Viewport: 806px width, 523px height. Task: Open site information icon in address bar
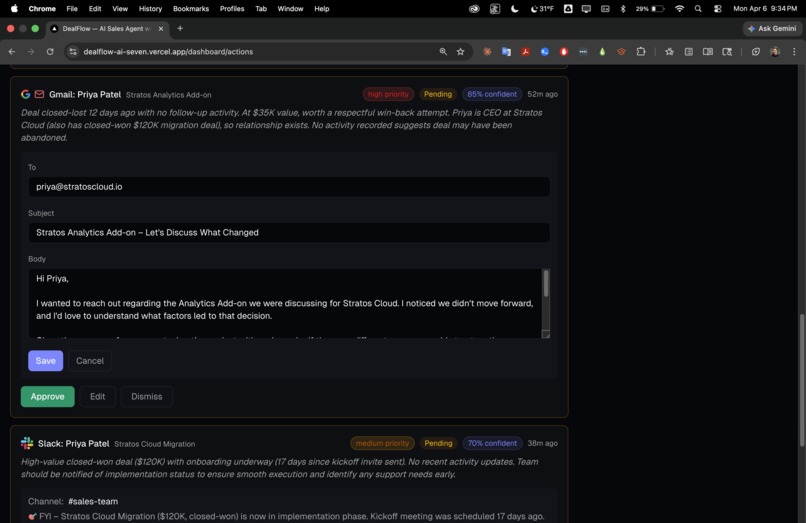coord(73,51)
